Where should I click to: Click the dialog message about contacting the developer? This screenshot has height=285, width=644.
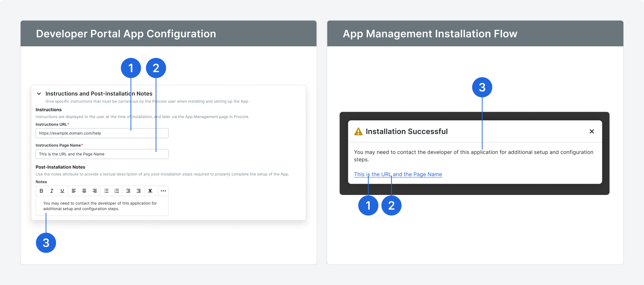[474, 156]
